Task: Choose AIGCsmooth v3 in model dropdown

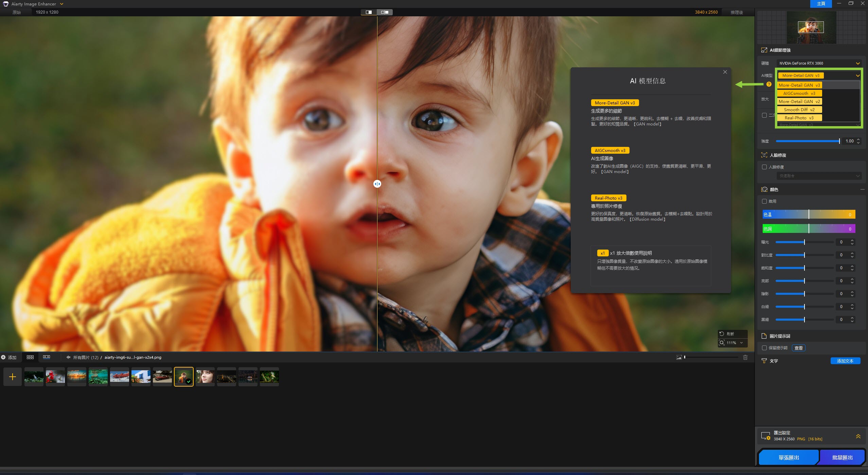Action: [x=799, y=94]
